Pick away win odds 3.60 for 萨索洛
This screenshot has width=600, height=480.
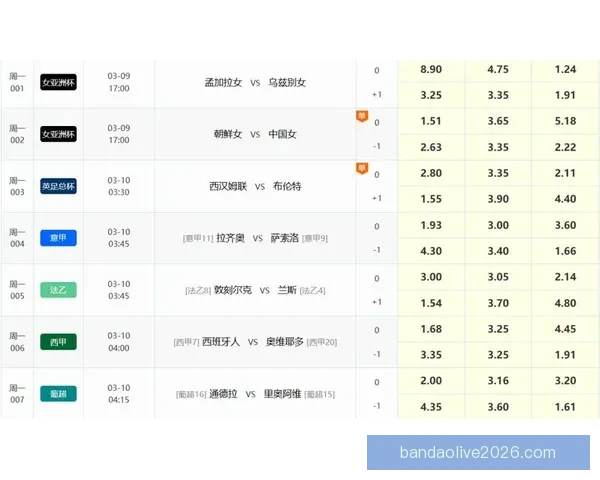[x=565, y=225]
